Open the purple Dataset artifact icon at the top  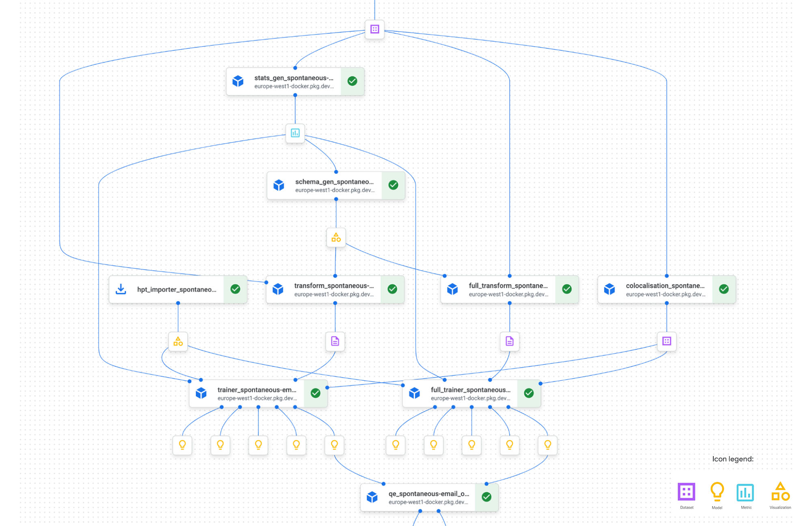(374, 29)
